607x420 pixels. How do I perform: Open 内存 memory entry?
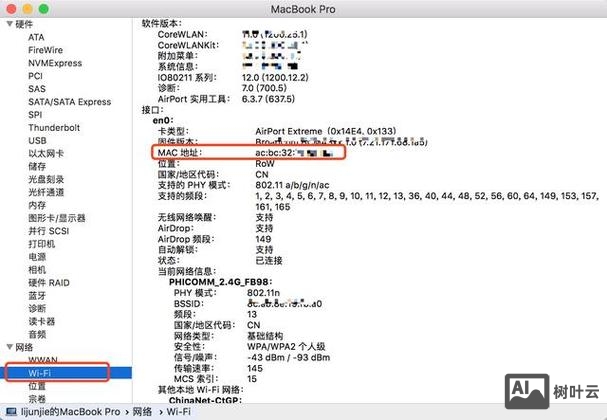tap(37, 205)
